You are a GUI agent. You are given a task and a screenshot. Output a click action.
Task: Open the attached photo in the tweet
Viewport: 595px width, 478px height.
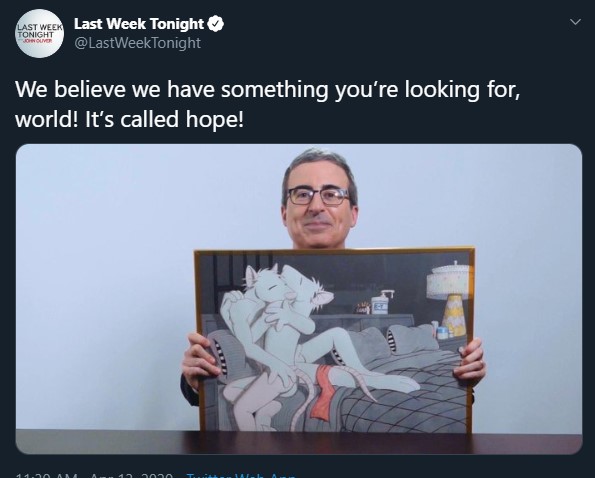point(299,299)
